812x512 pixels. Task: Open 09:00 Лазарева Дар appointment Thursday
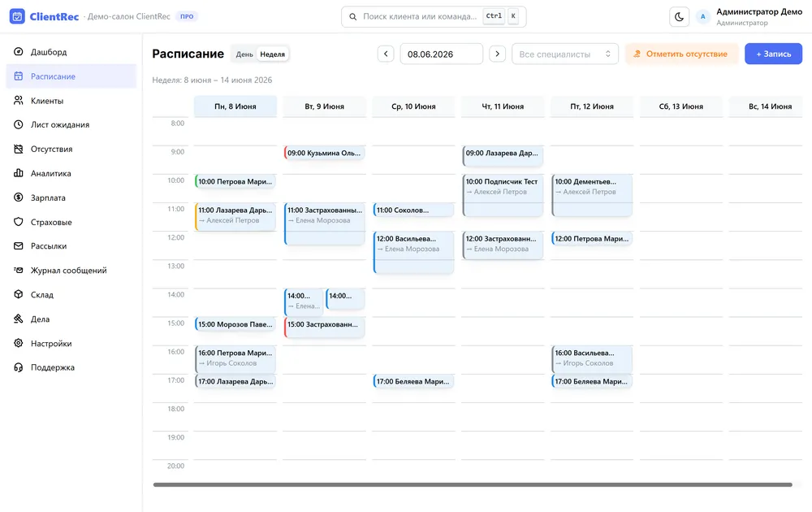503,156
